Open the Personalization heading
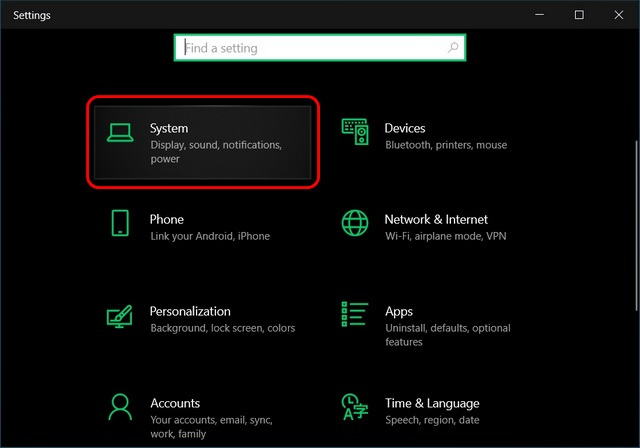 pyautogui.click(x=190, y=311)
